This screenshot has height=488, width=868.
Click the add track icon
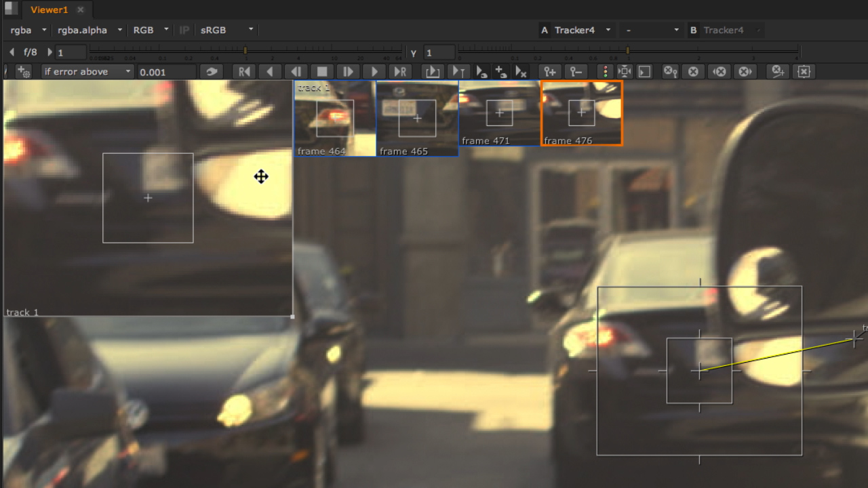(24, 71)
